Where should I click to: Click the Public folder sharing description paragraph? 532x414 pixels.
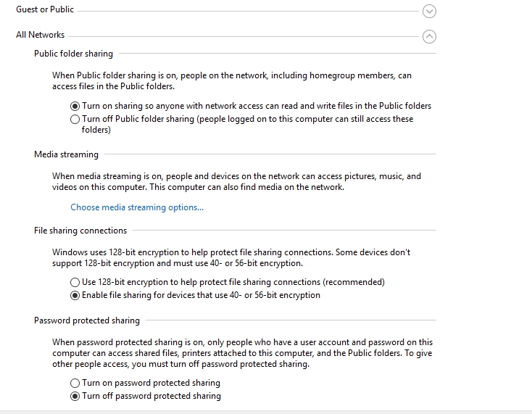click(x=232, y=80)
